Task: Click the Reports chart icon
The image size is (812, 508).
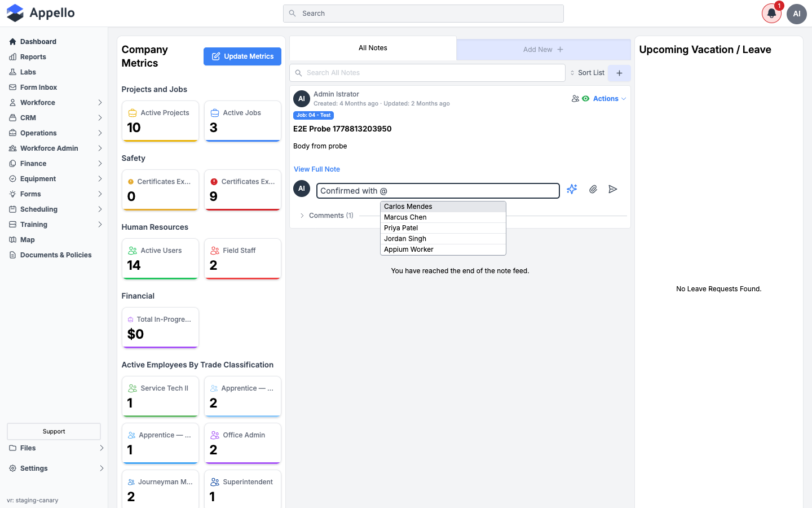Action: click(x=12, y=57)
